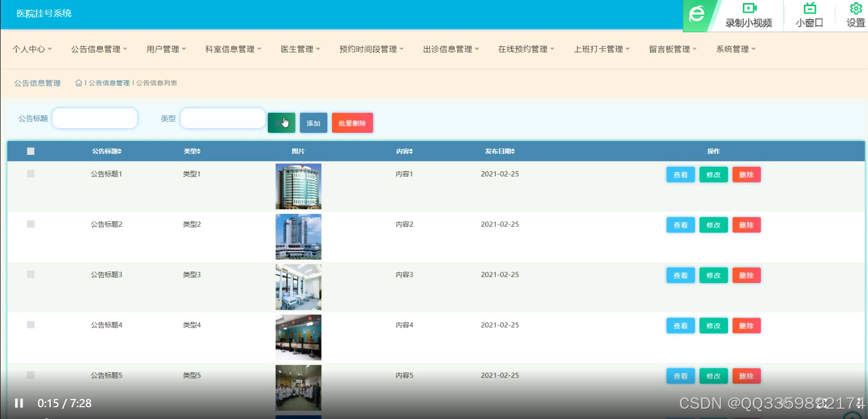The height and width of the screenshot is (419, 868).
Task: Sort table by 内容 column
Action: 404,151
